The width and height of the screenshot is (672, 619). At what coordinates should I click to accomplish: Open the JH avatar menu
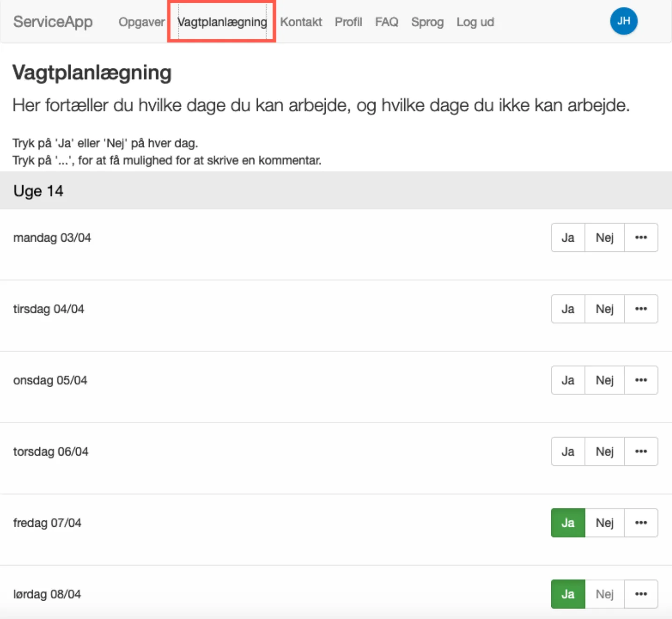pyautogui.click(x=624, y=21)
